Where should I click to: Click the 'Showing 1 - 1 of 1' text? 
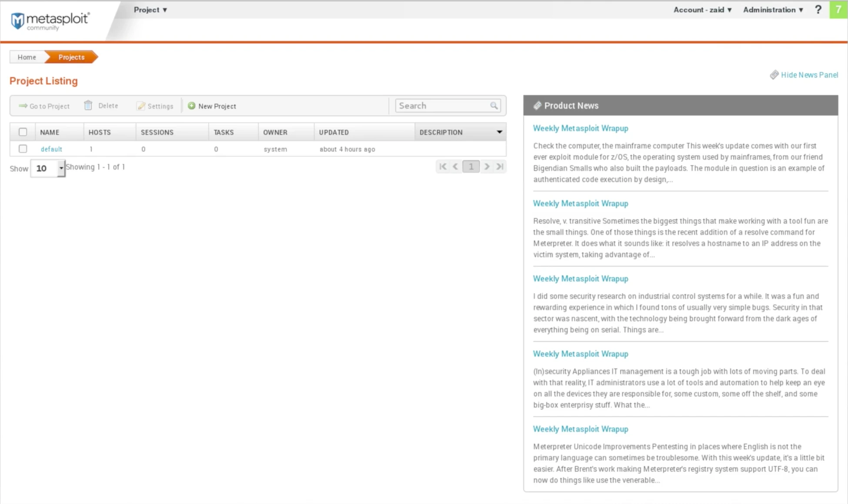(x=95, y=167)
